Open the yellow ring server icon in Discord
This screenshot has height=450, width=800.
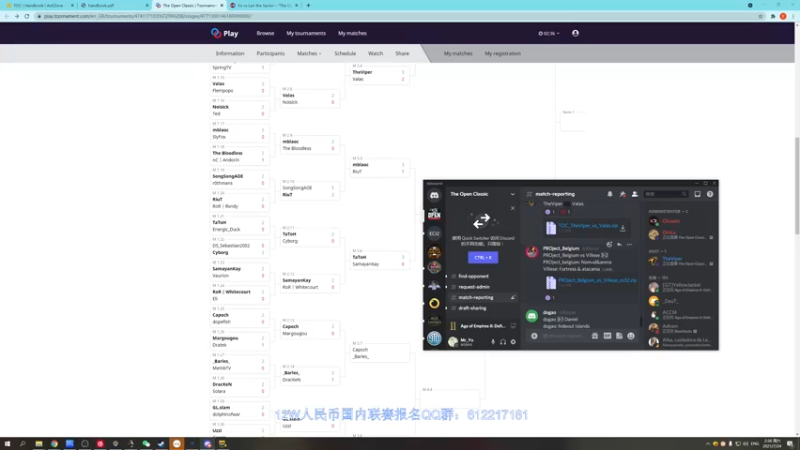click(x=434, y=303)
